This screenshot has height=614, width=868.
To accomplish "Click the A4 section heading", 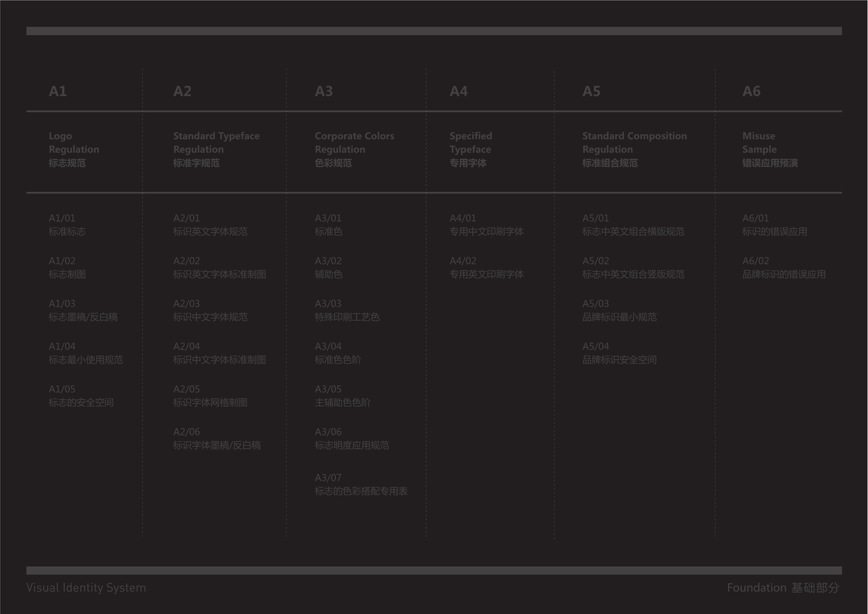I will [x=459, y=91].
